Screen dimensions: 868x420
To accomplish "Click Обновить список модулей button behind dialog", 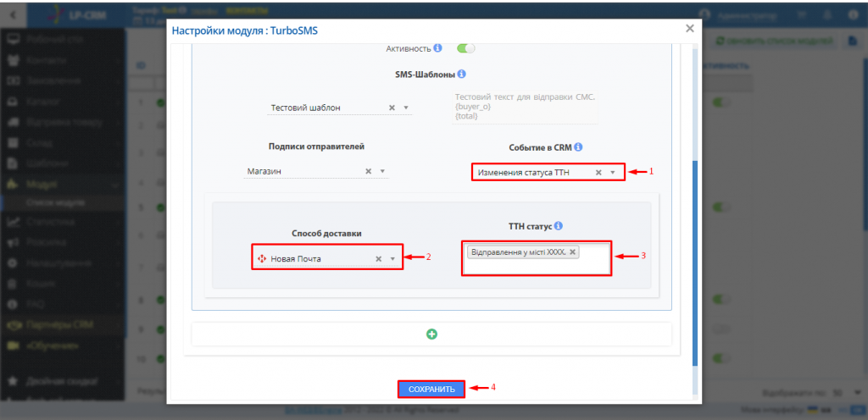I will coord(775,41).
